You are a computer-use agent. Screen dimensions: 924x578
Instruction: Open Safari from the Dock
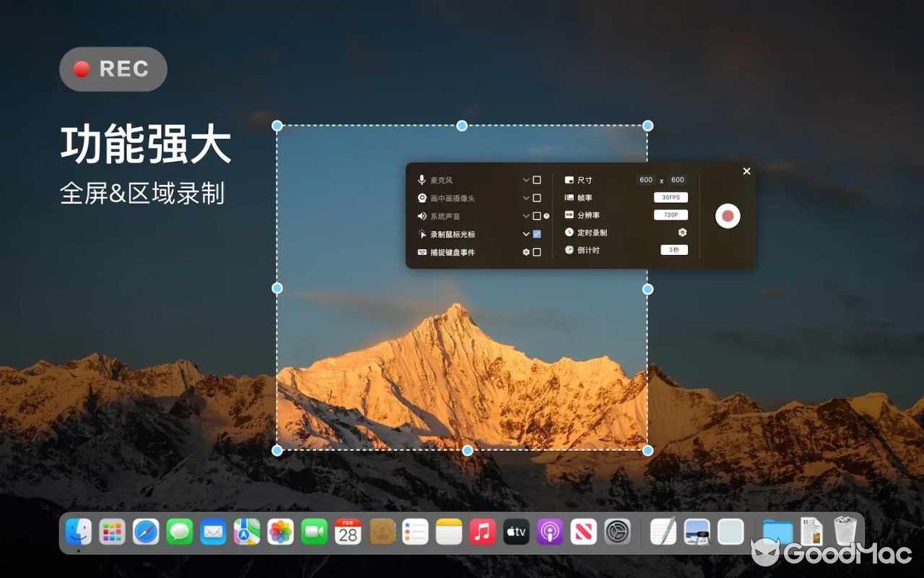click(x=146, y=532)
